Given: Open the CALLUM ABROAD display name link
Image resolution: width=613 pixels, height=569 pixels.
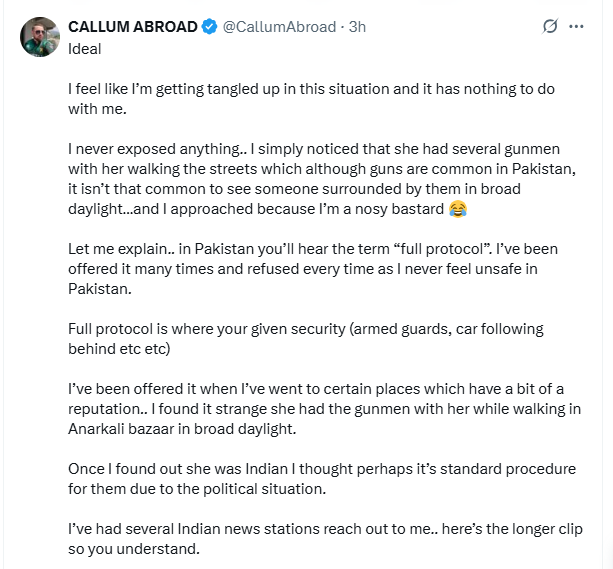Looking at the screenshot, I should point(132,27).
